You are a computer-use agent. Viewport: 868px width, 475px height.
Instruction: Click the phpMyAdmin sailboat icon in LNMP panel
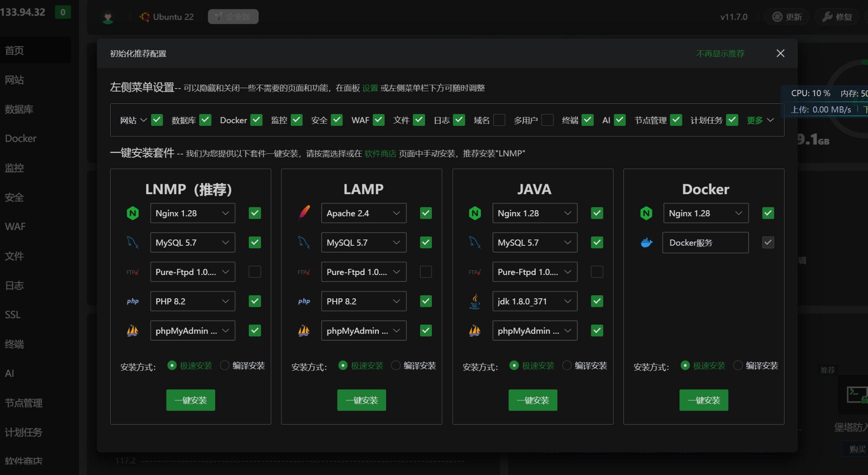(133, 331)
